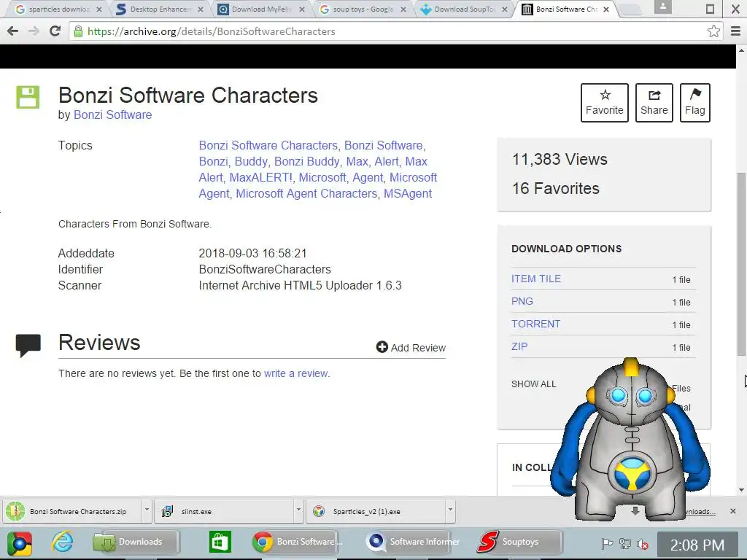Click the write a review link
Screen dimensions: 747x560
(x=296, y=373)
